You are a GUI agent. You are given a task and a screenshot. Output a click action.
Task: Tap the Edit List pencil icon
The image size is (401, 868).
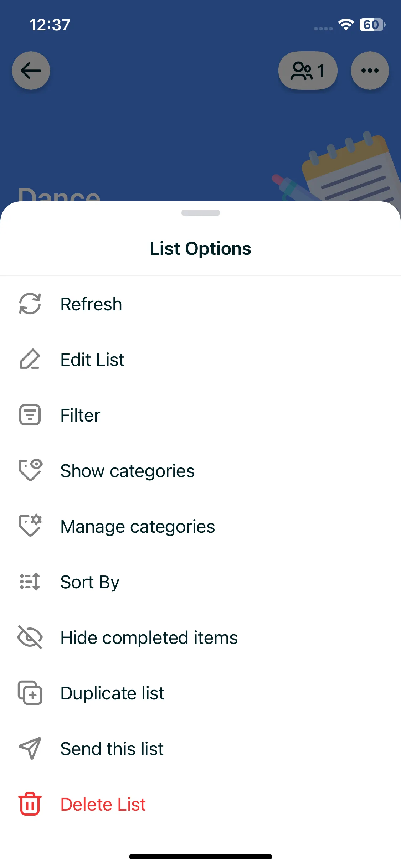click(x=30, y=360)
